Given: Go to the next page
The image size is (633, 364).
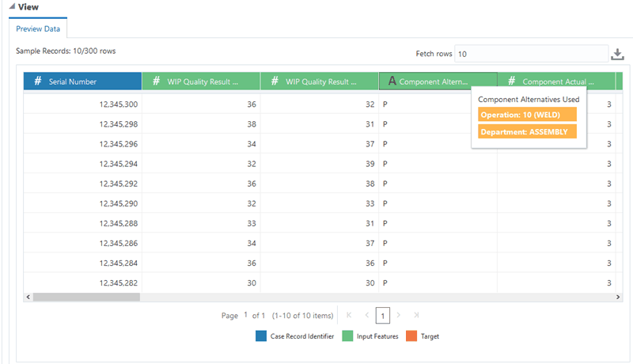Looking at the screenshot, I should [399, 315].
